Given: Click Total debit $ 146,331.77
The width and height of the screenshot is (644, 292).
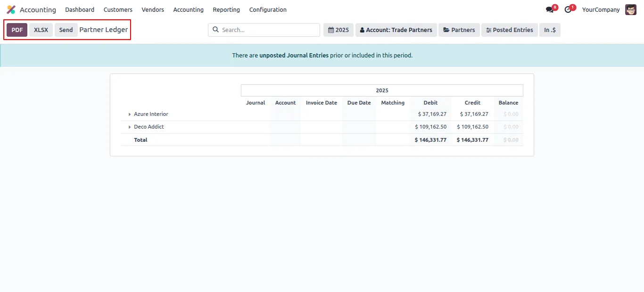Looking at the screenshot, I should click(430, 140).
